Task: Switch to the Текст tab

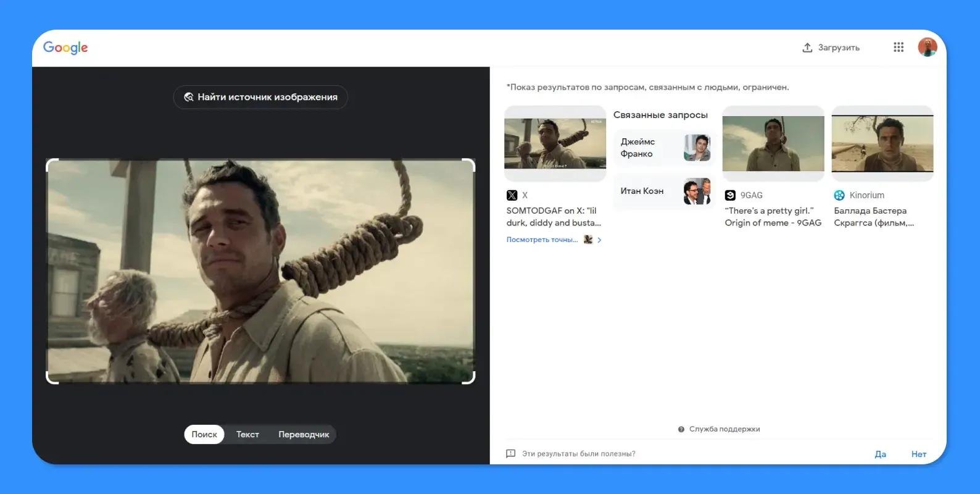Action: pyautogui.click(x=247, y=434)
